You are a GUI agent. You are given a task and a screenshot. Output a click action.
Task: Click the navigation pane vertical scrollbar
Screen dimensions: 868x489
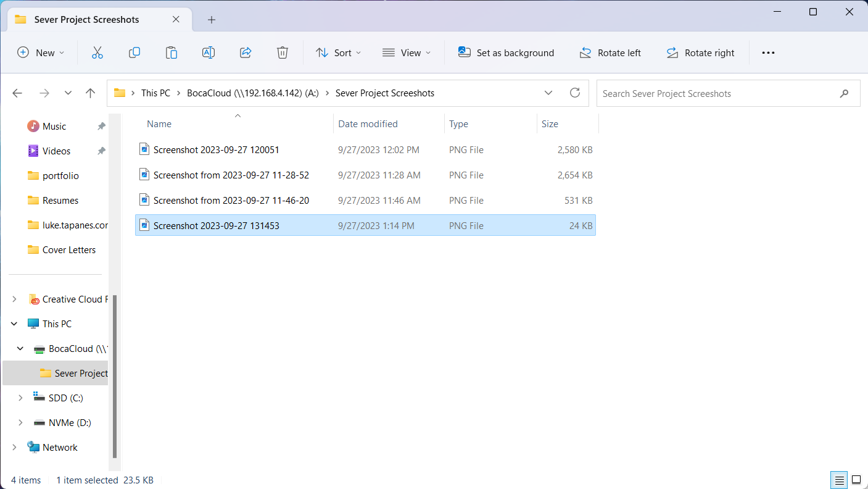point(114,377)
